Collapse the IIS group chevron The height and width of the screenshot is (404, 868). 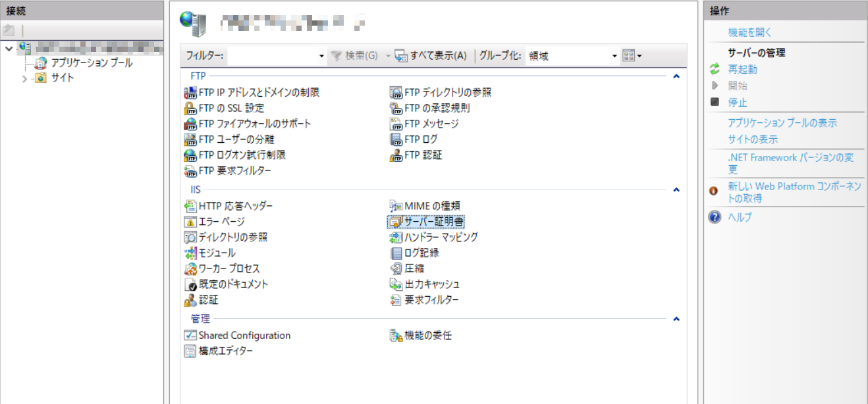coord(676,189)
